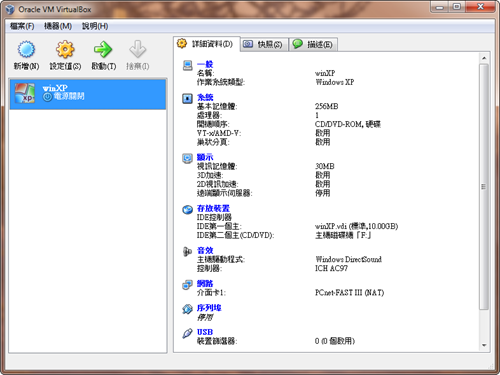This screenshot has width=500, height=375.
Task: Open the 顯示 display settings link
Action: 205,157
